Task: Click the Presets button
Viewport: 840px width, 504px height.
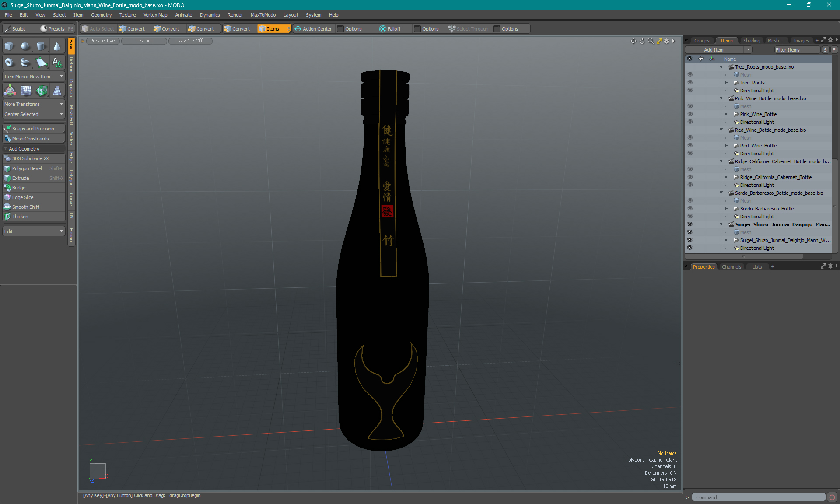Action: click(56, 29)
